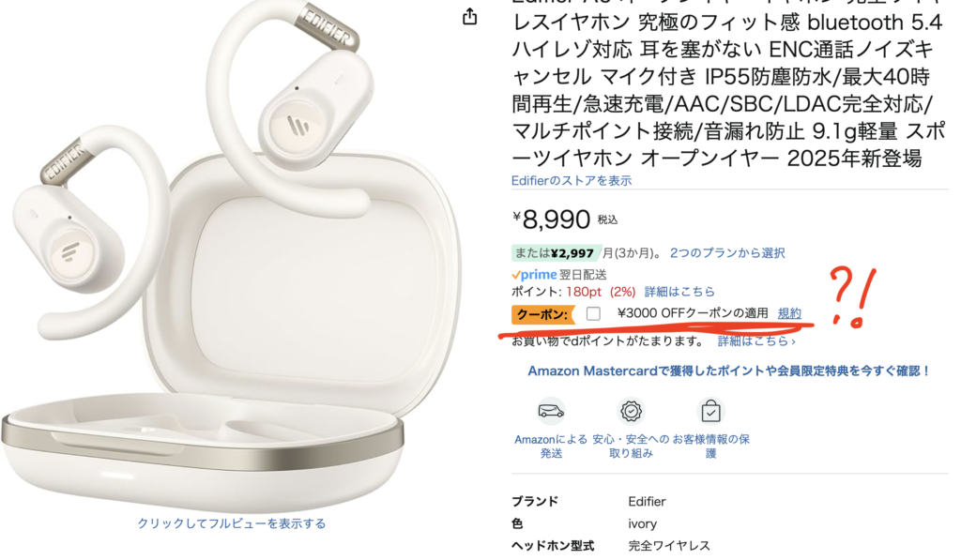
Task: Open 2つのプランから選択 link
Action: [727, 253]
